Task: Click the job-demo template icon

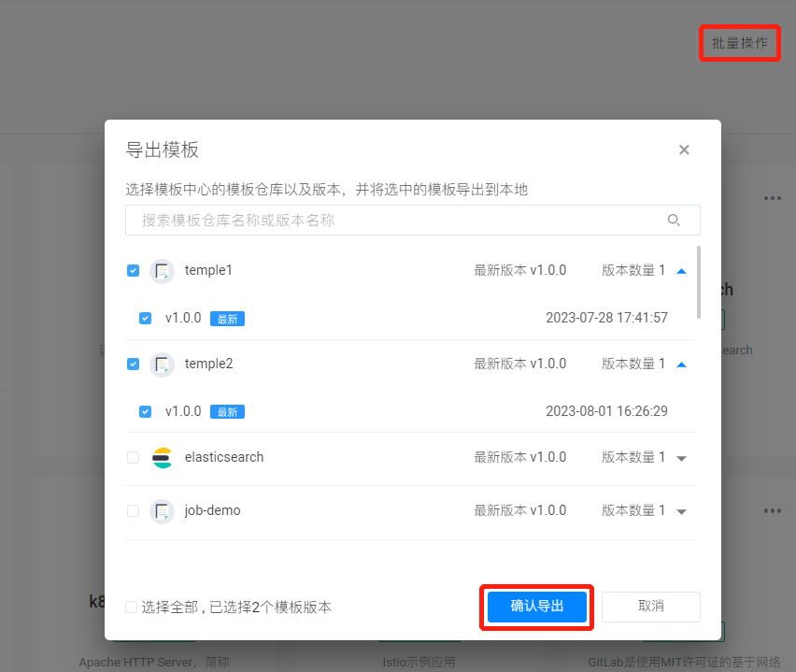Action: pos(163,511)
